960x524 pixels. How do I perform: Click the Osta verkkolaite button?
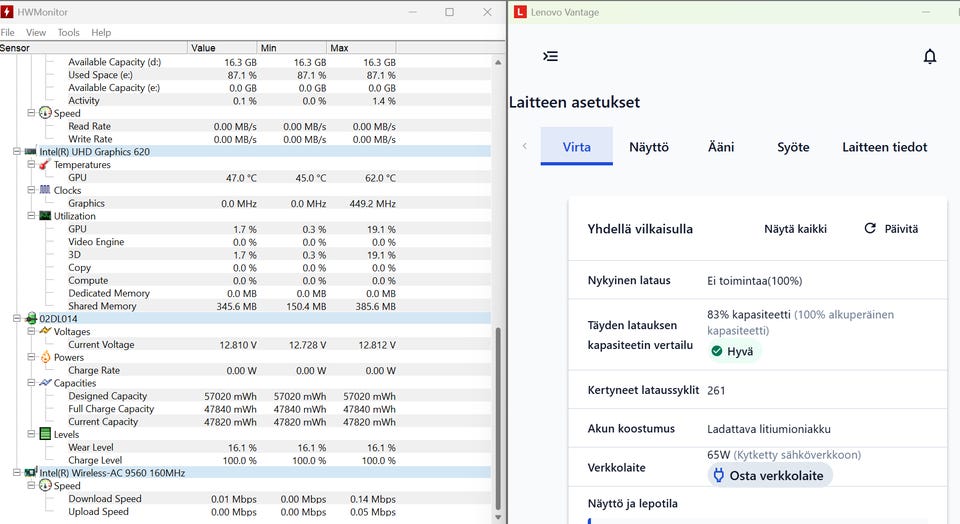[x=770, y=476]
